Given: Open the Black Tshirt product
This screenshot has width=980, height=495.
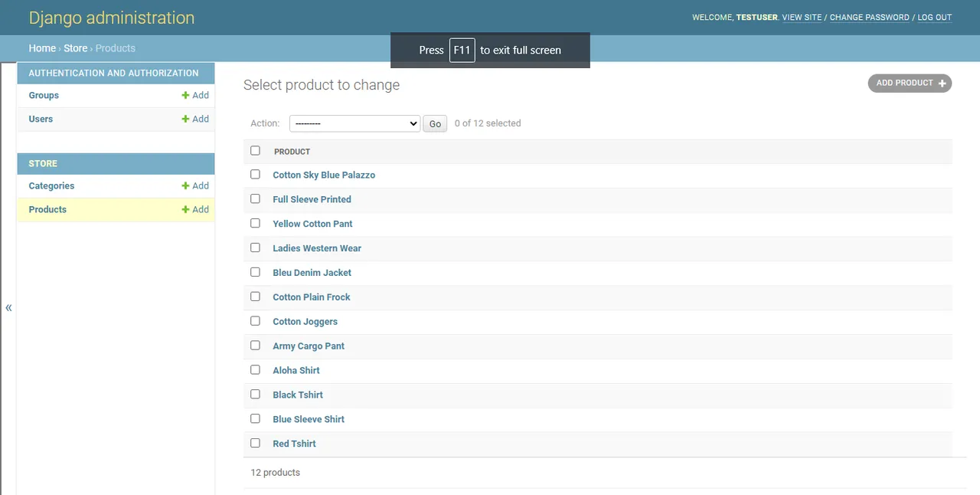Looking at the screenshot, I should (298, 395).
